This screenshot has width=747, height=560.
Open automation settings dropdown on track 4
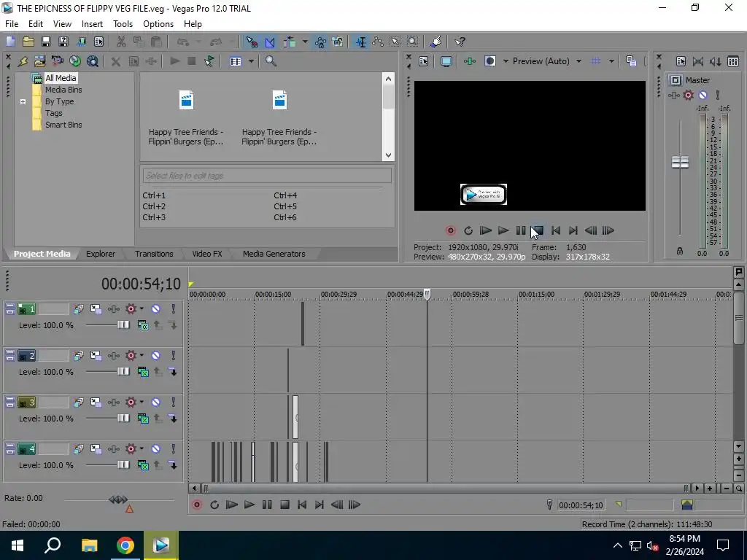coord(142,449)
